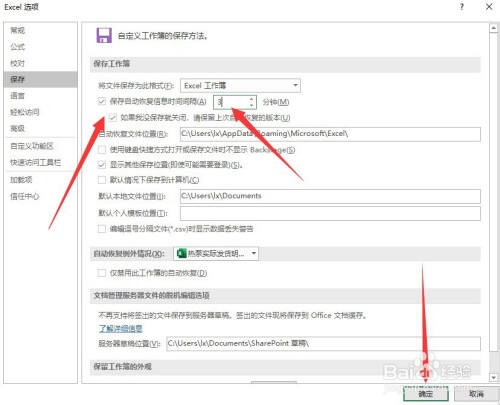Click the 确定 button
The image size is (500, 405).
point(426,394)
